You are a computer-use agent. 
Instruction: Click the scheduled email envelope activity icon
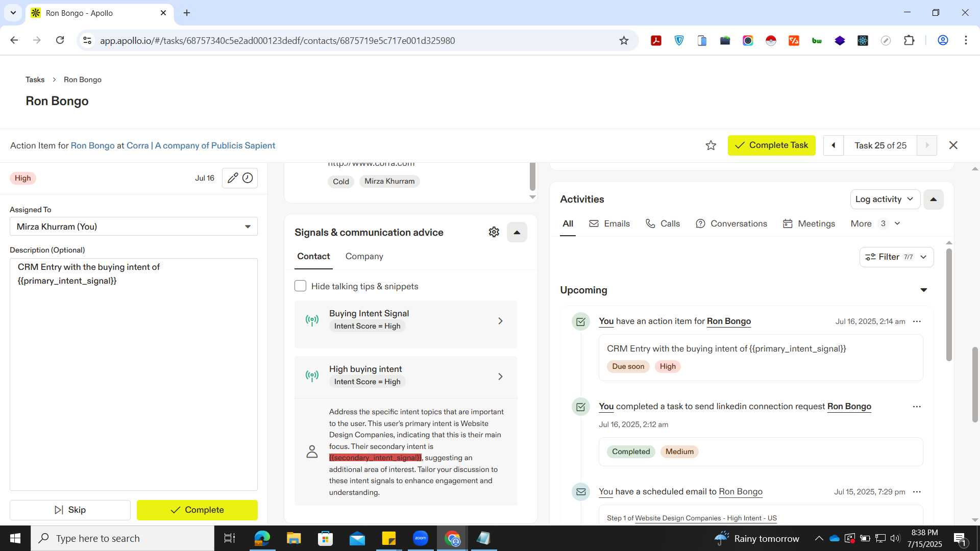(x=581, y=492)
